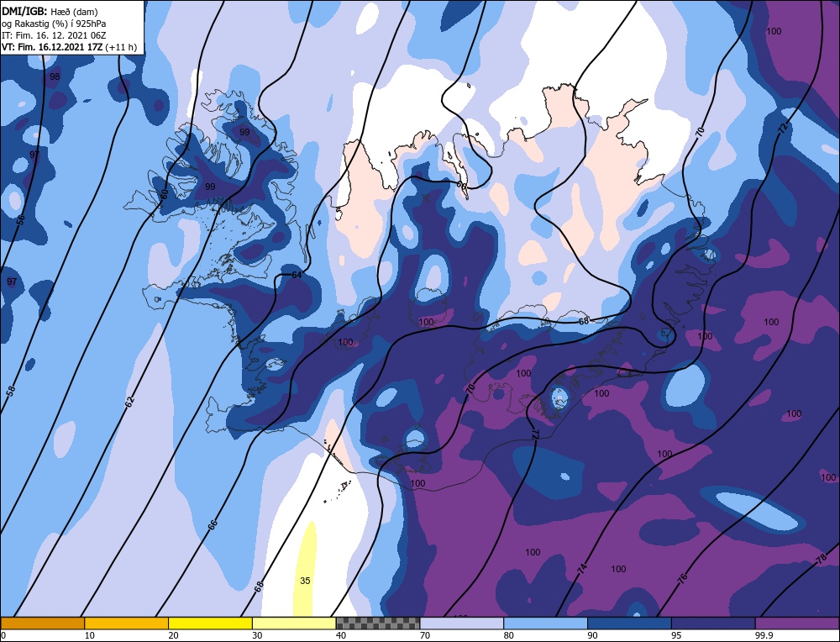Click the '78' contour line label
Image resolution: width=840 pixels, height=642 pixels.
822,560
